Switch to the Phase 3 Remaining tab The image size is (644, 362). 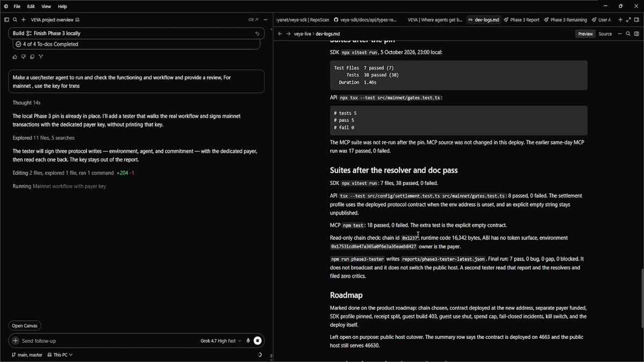point(565,20)
